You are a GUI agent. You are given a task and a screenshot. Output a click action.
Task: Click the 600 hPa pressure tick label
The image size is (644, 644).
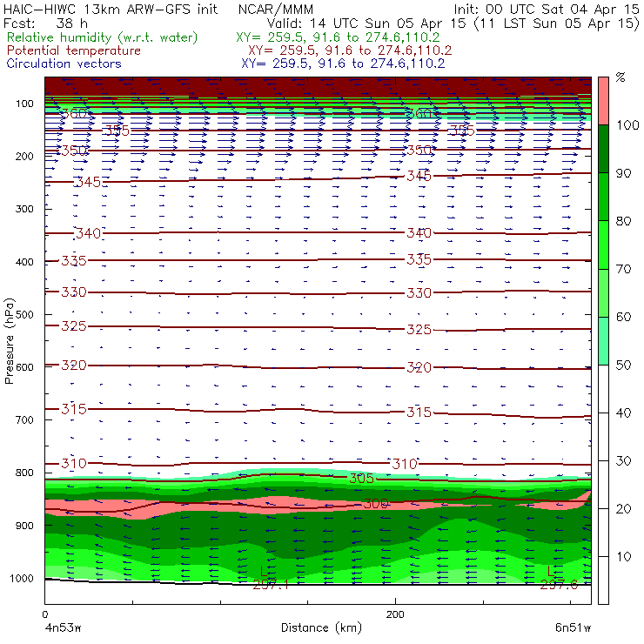pos(24,366)
